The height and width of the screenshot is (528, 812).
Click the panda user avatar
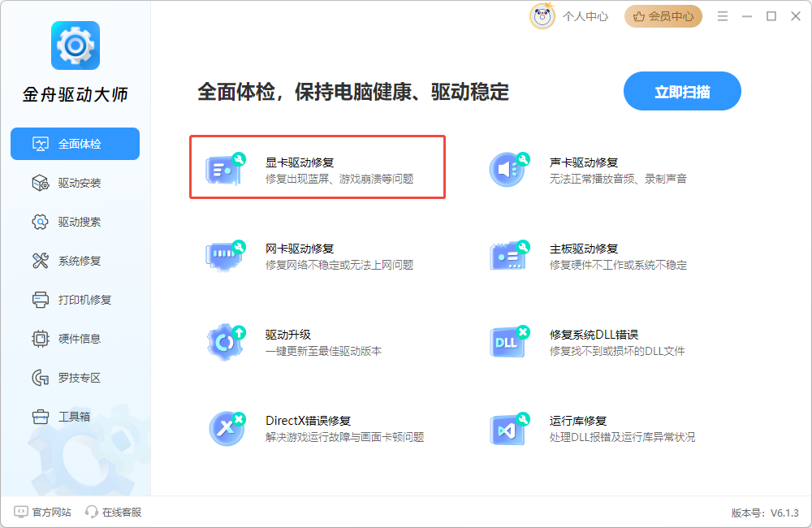[x=542, y=16]
